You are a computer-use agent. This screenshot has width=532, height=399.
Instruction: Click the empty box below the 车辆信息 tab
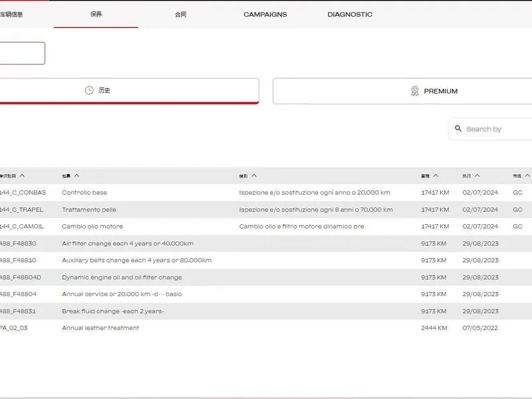tap(23, 53)
